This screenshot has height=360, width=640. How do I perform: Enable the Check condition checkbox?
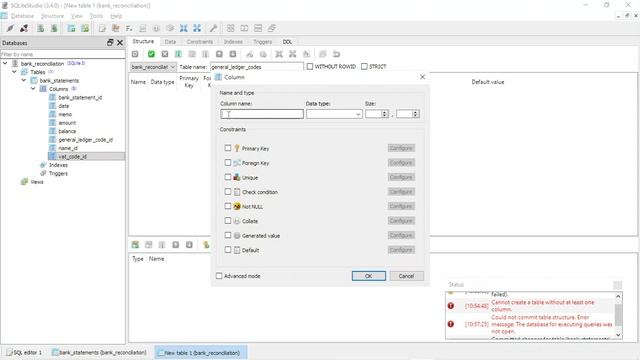tap(228, 191)
